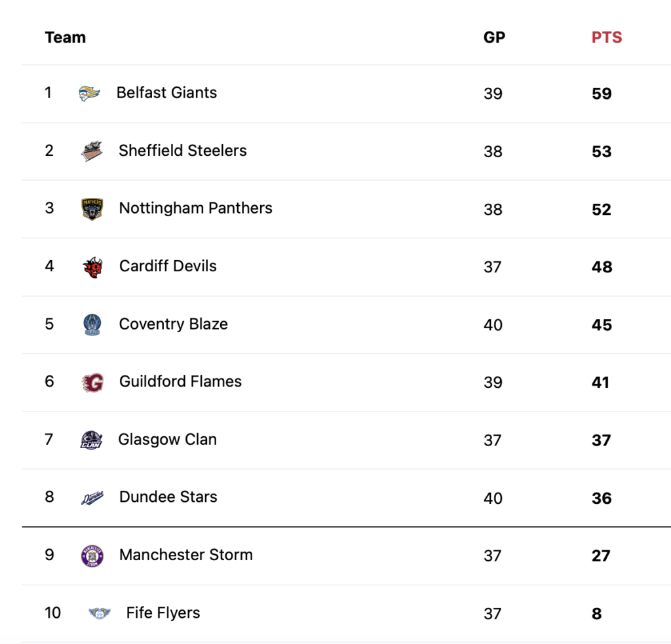Click the Team column header
The image size is (671, 644).
(x=66, y=37)
